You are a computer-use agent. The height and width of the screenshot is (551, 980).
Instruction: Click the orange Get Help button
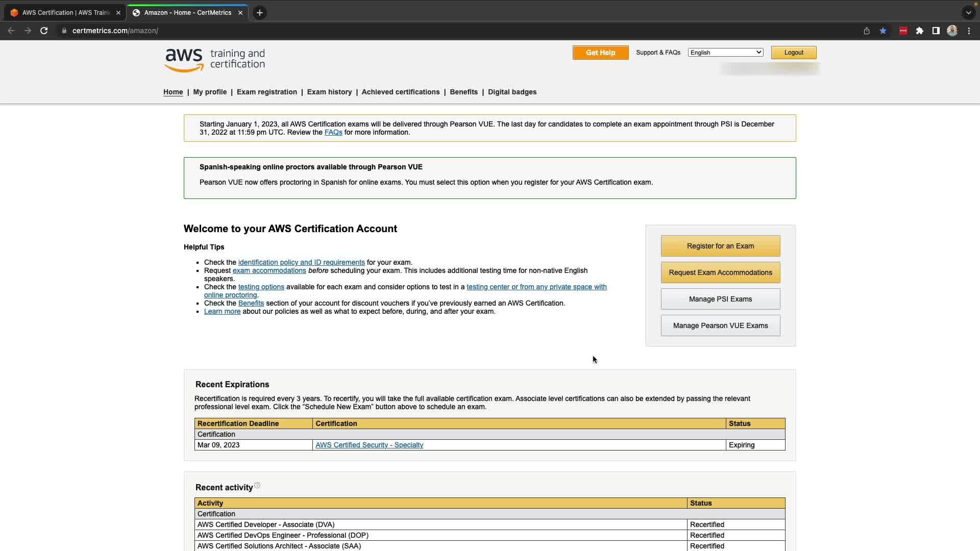(x=600, y=53)
